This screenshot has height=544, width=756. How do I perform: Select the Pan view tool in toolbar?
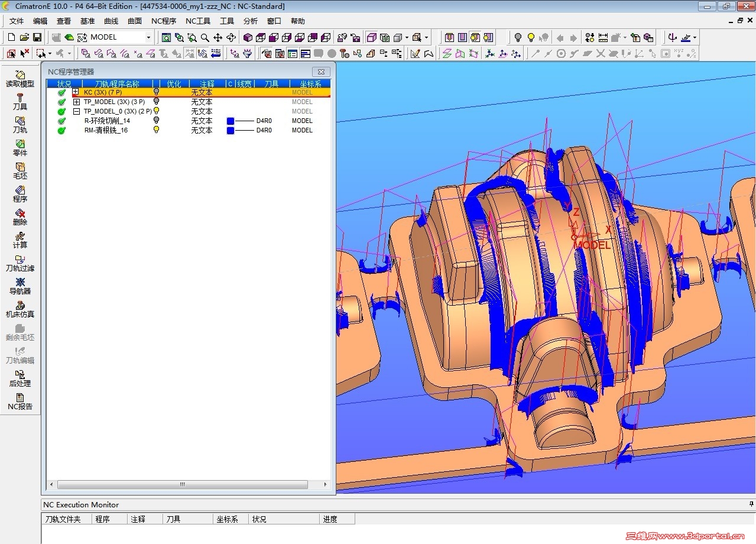pyautogui.click(x=218, y=37)
